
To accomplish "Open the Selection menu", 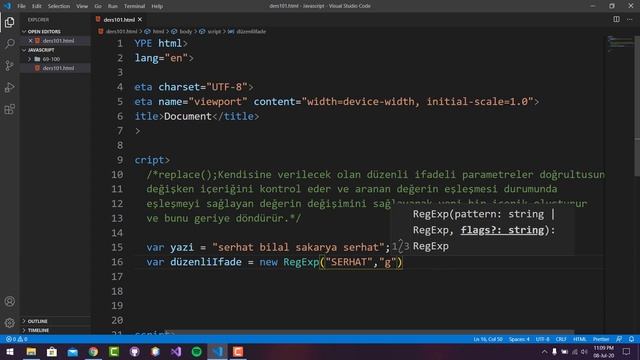I will pos(59,6).
